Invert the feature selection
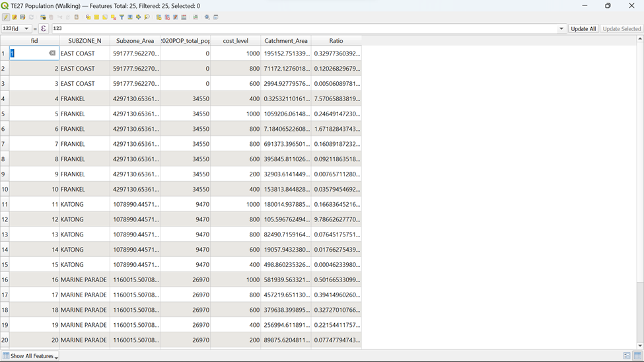 coord(105,17)
